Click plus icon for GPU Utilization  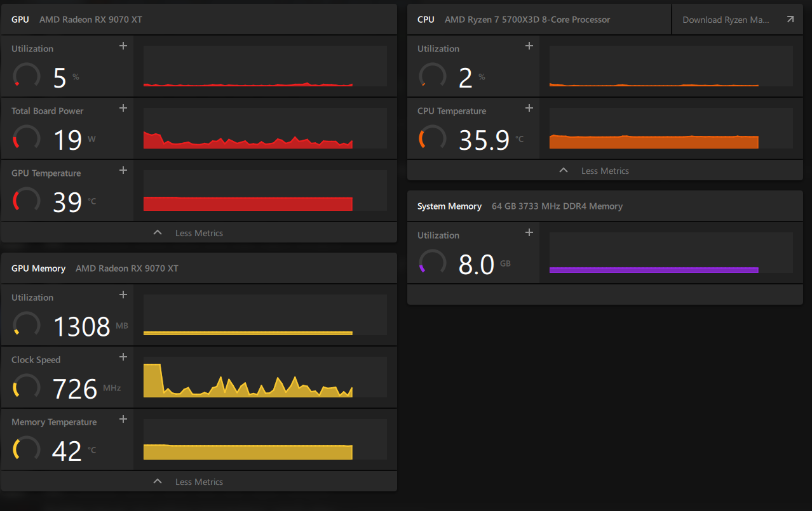(x=123, y=46)
